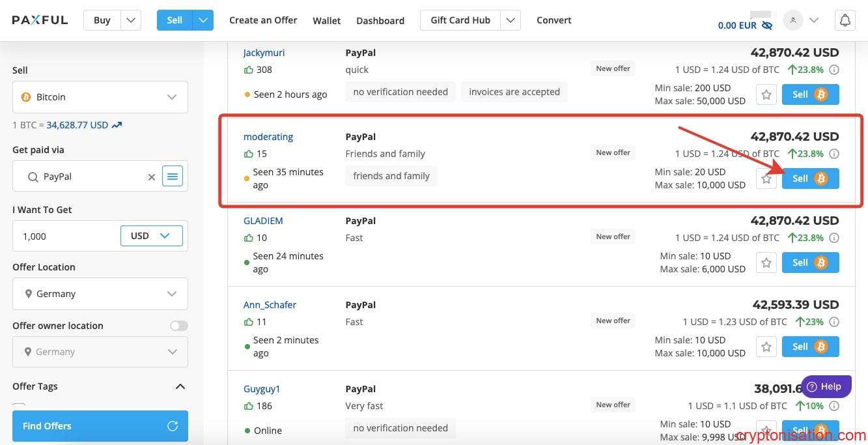Screen dimensions: 868x445
Task: Click the star icon on Jackymuri's offer
Action: click(766, 94)
